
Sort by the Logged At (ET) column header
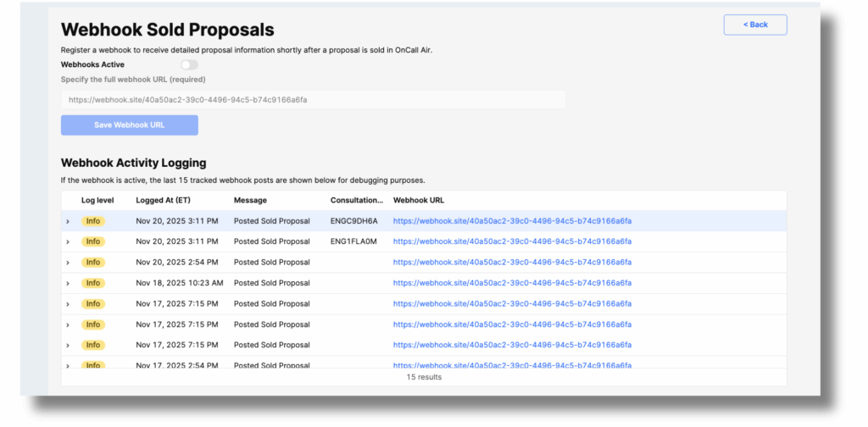(164, 201)
